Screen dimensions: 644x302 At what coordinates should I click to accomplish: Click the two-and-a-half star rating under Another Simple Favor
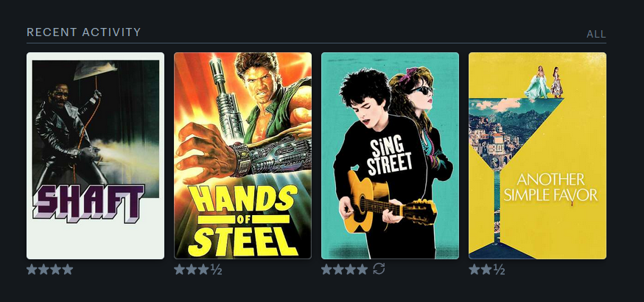click(x=487, y=270)
